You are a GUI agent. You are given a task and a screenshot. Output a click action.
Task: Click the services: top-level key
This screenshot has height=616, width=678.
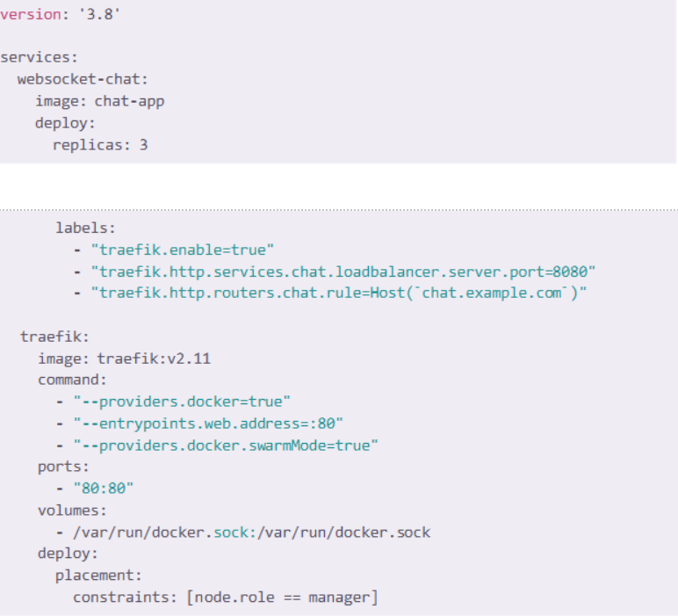point(39,57)
